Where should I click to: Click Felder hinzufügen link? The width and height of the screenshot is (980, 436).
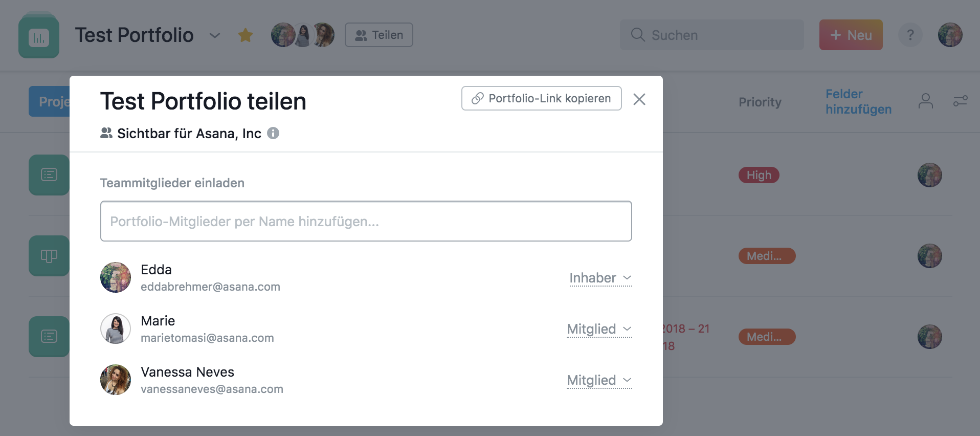pos(858,101)
